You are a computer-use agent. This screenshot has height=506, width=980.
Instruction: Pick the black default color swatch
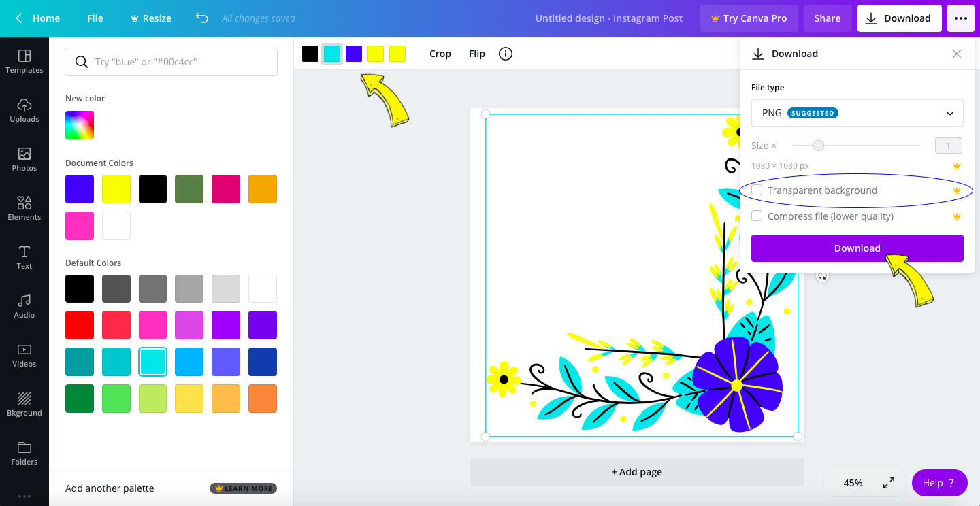click(80, 289)
